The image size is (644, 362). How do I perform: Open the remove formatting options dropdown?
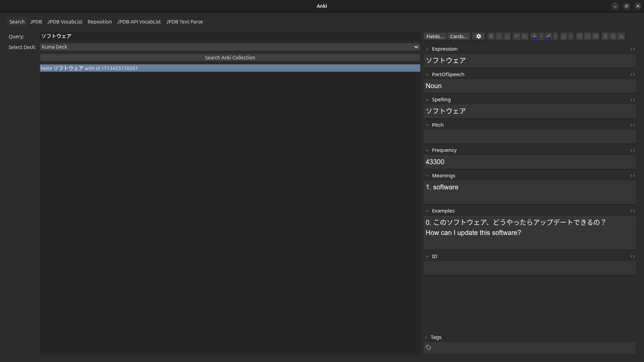(571, 36)
